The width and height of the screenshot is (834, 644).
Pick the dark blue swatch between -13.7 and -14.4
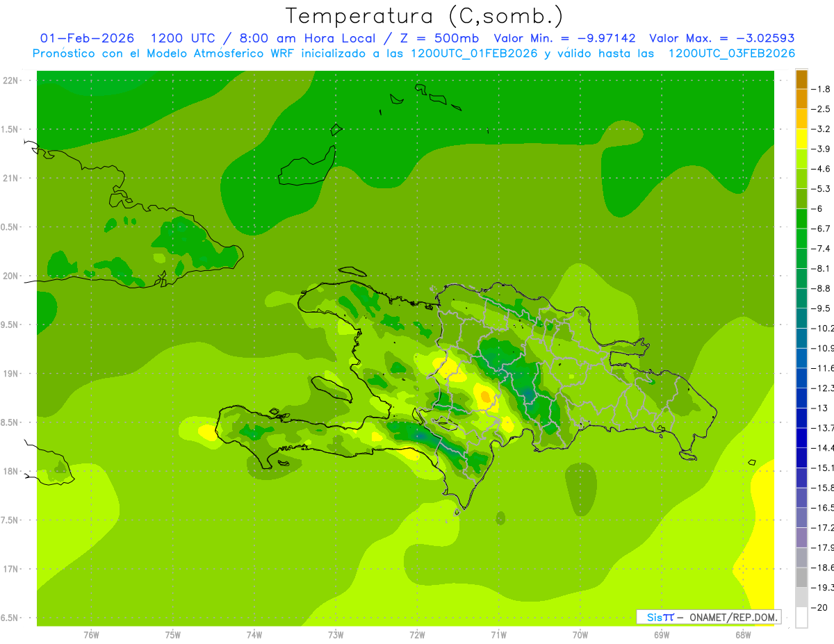[x=801, y=438]
